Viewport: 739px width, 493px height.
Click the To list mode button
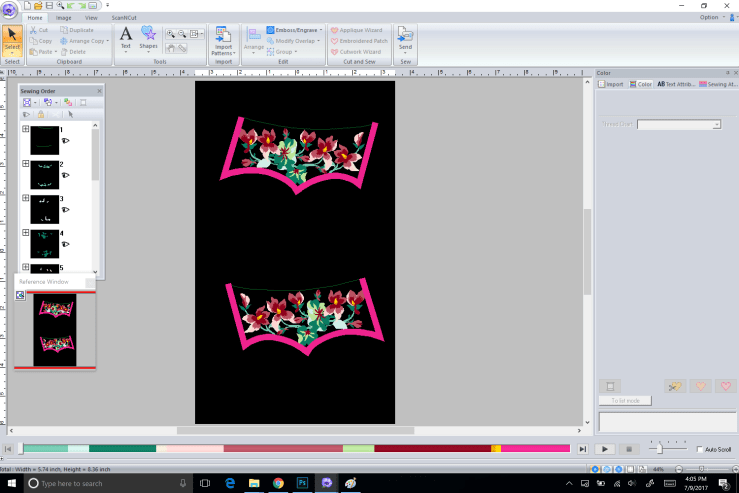coord(625,400)
